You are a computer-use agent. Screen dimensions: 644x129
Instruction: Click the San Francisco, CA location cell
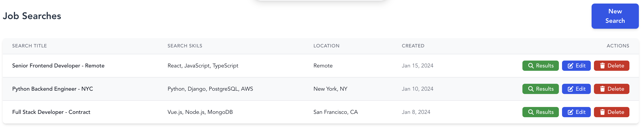click(x=336, y=112)
